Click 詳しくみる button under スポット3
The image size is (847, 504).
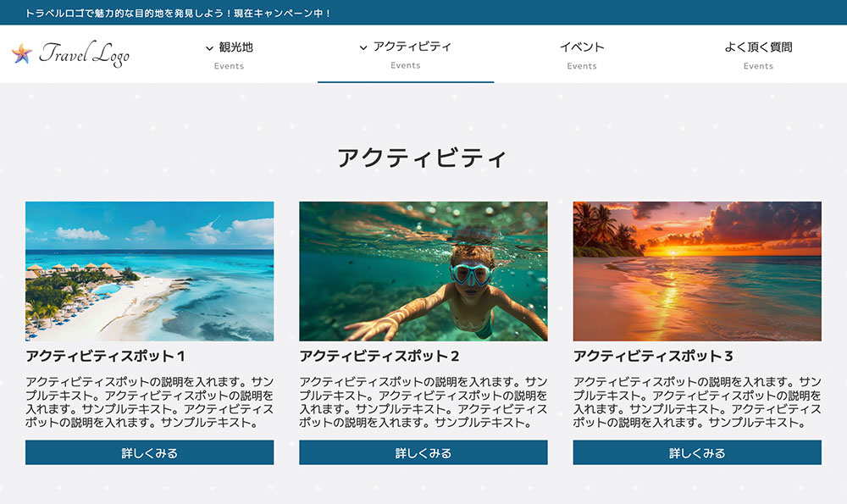(x=697, y=452)
